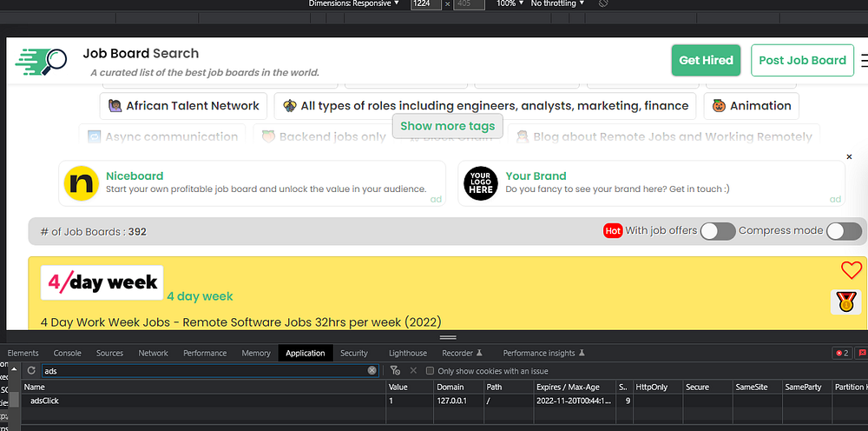Select the Application tab
The width and height of the screenshot is (868, 431).
click(x=306, y=353)
